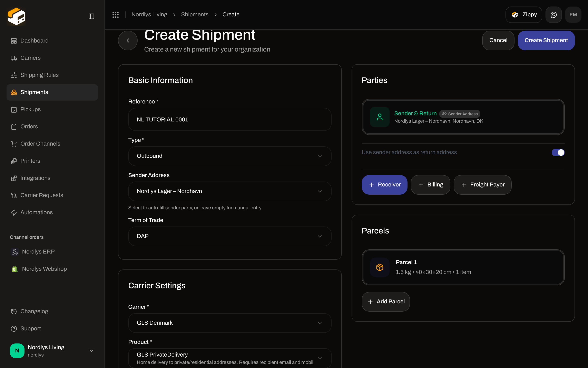
Task: Open Carriers in the sidebar
Action: click(x=52, y=58)
